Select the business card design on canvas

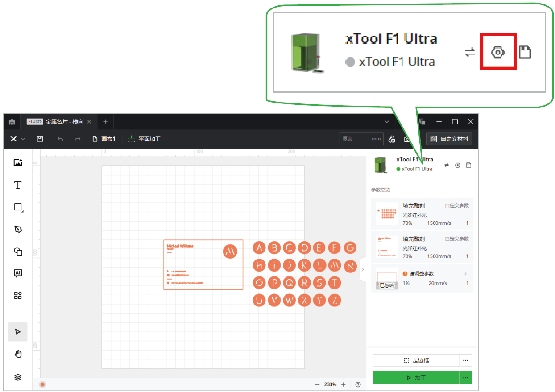coord(203,265)
